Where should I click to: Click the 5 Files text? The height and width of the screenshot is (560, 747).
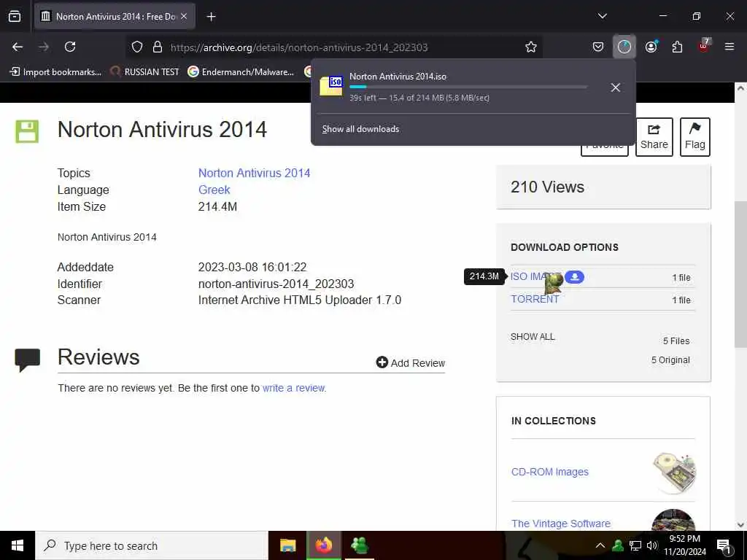click(x=676, y=341)
